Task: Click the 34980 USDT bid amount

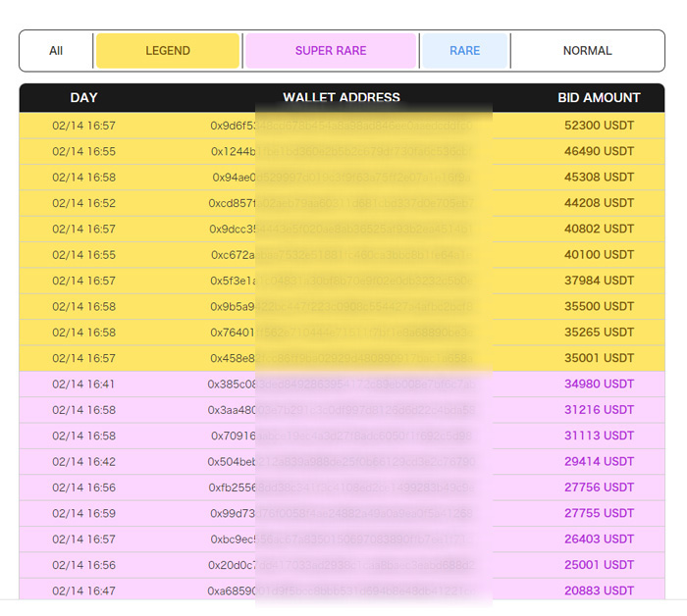Action: point(599,384)
